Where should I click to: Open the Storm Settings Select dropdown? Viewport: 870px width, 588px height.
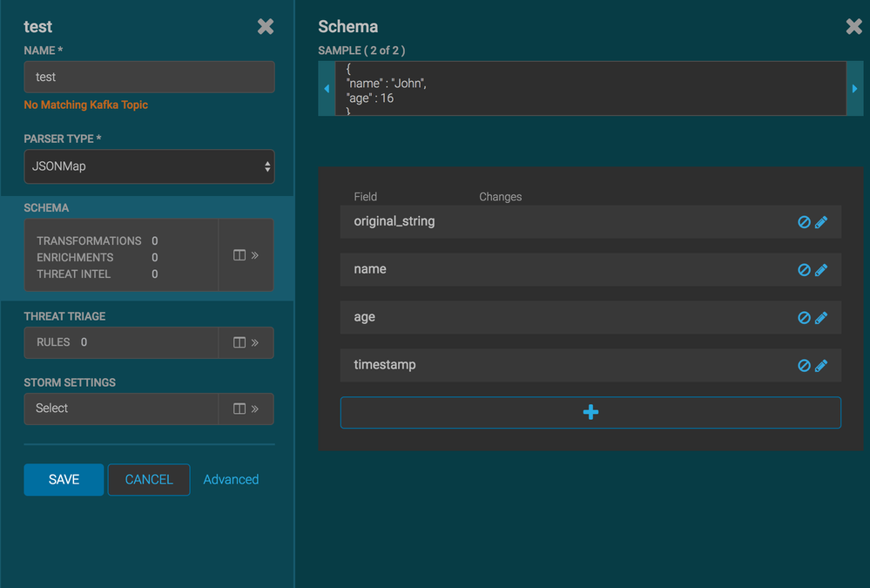[x=120, y=408]
